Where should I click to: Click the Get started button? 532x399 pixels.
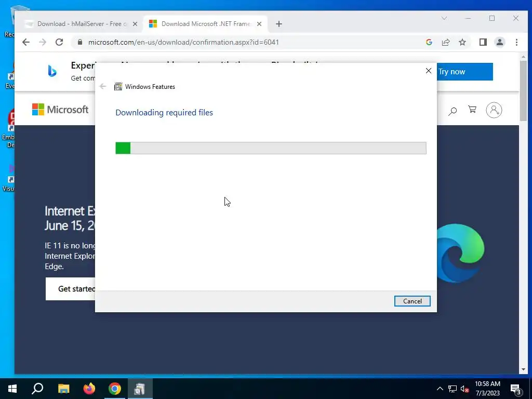(71, 289)
